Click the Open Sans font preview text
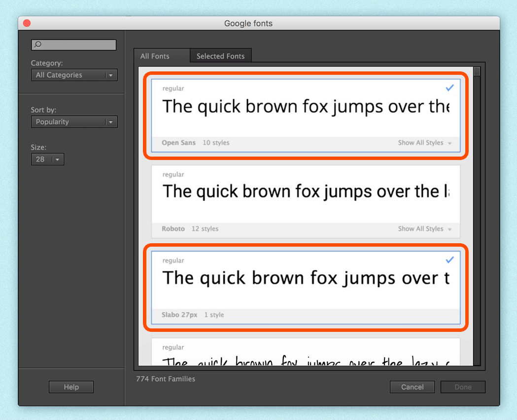517x420 pixels. point(306,106)
